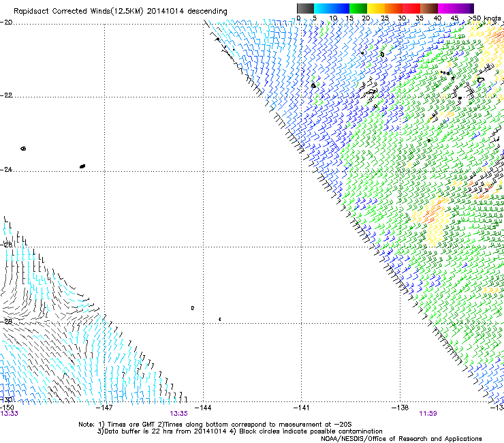The width and height of the screenshot is (504, 443).
Task: Click the longitude label -141
Action: [302, 408]
